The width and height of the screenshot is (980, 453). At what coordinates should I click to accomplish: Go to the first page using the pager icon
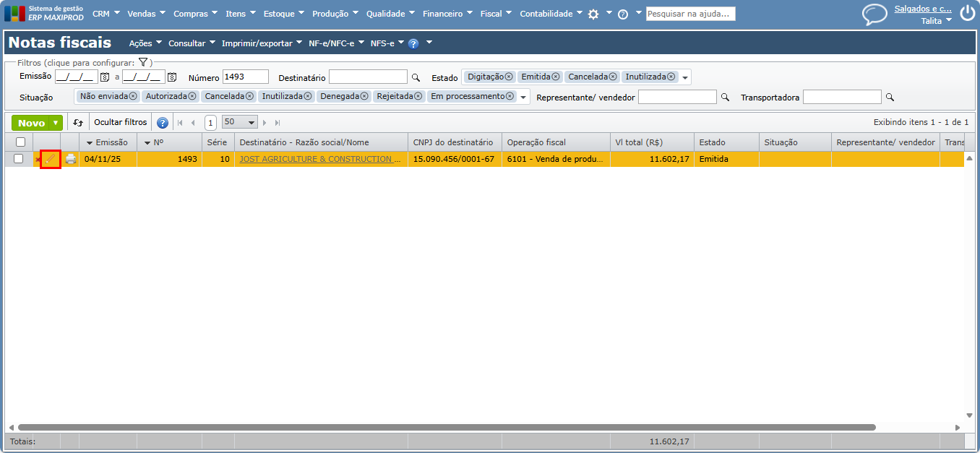[180, 123]
